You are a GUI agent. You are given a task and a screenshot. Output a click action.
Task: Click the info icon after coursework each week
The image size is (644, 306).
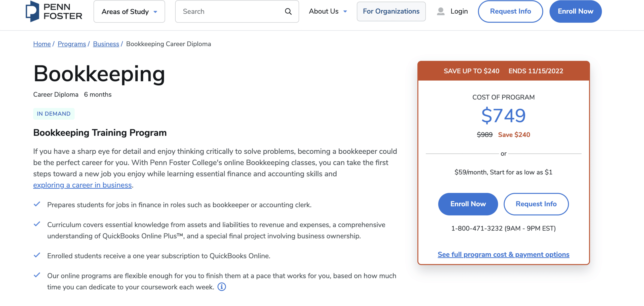click(222, 287)
